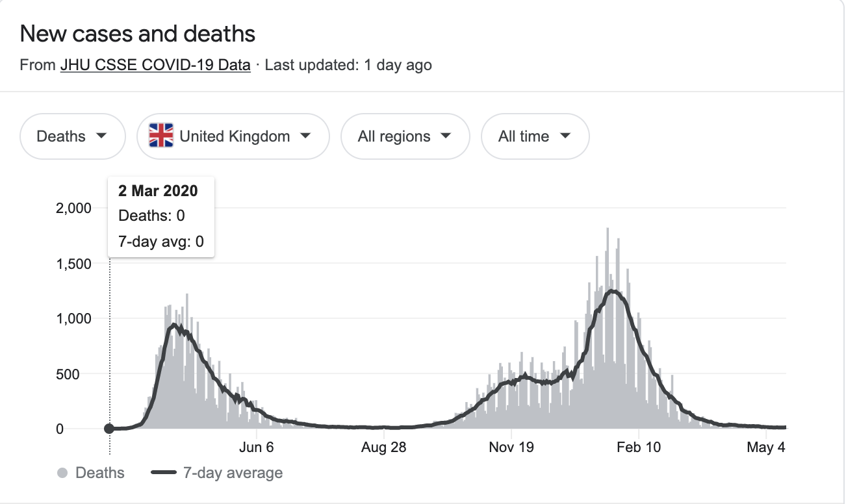Click the Nov 19 date axis label
Viewport: 846px width, 504px height.
click(x=511, y=447)
